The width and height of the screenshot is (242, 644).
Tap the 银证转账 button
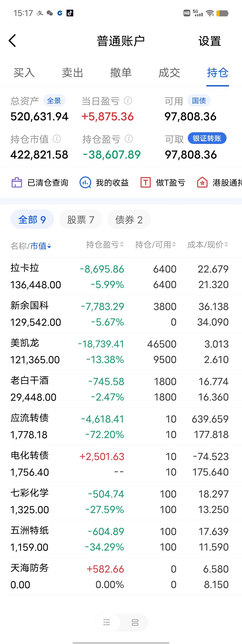(x=207, y=139)
